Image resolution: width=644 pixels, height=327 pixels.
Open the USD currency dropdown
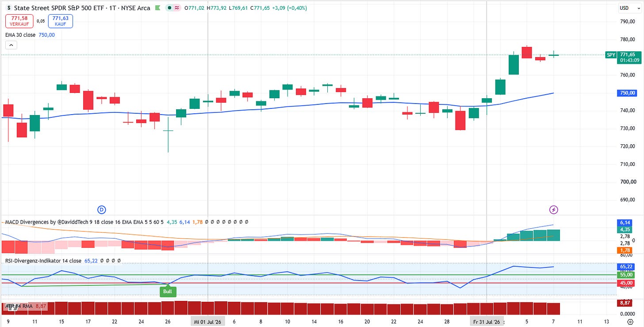630,8
